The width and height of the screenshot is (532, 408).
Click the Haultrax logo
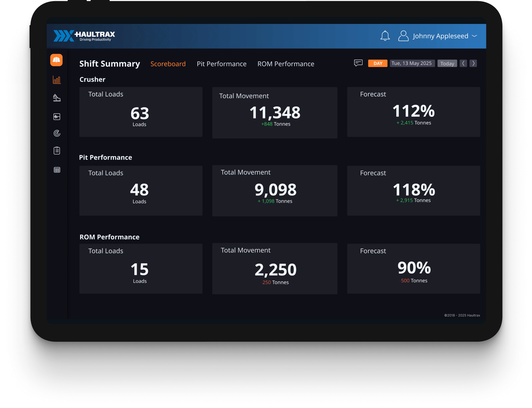click(84, 36)
